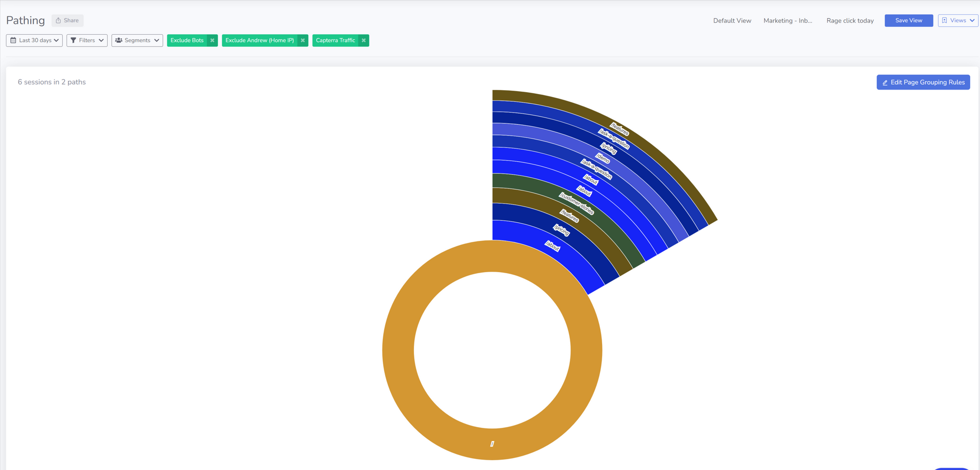Open the Filters dropdown arrow

tap(101, 41)
